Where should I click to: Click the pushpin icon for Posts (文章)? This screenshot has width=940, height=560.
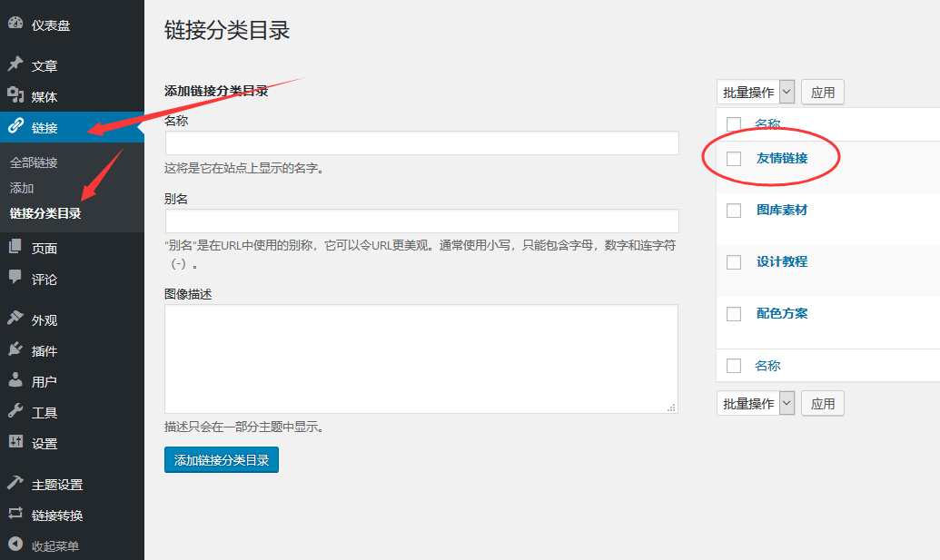pos(15,65)
